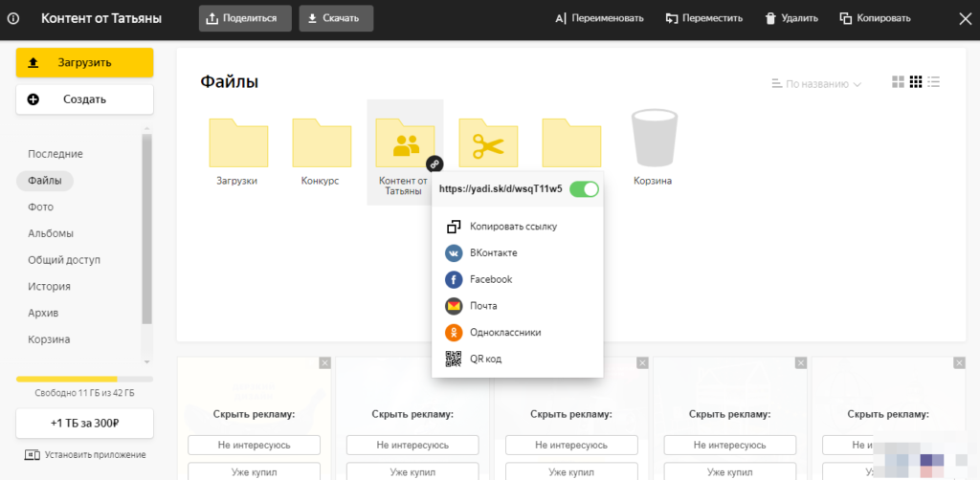Switch to large tiles view
The width and height of the screenshot is (980, 480).
898,82
